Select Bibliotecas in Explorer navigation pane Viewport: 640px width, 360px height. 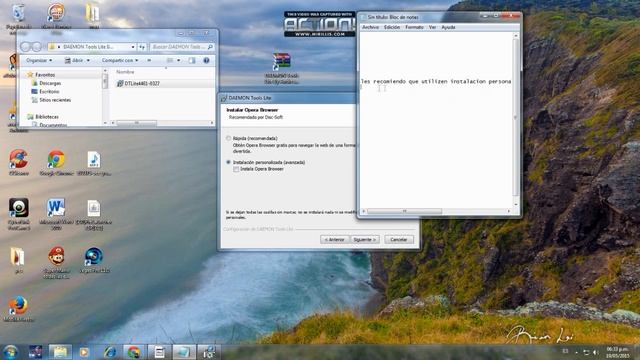[46, 117]
